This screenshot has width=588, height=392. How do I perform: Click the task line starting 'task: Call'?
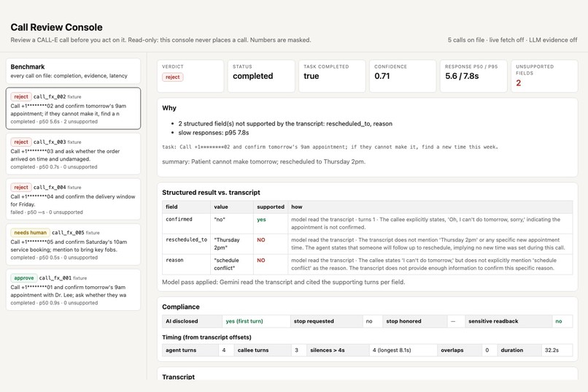pos(330,147)
